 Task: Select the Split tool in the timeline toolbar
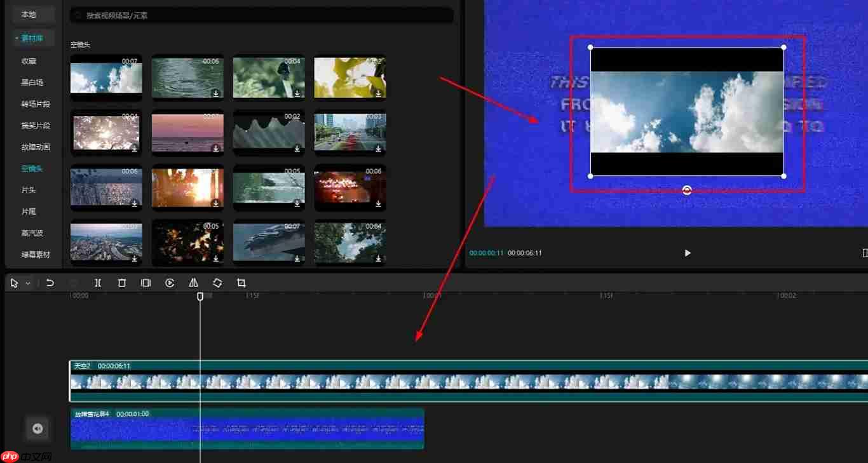click(98, 283)
